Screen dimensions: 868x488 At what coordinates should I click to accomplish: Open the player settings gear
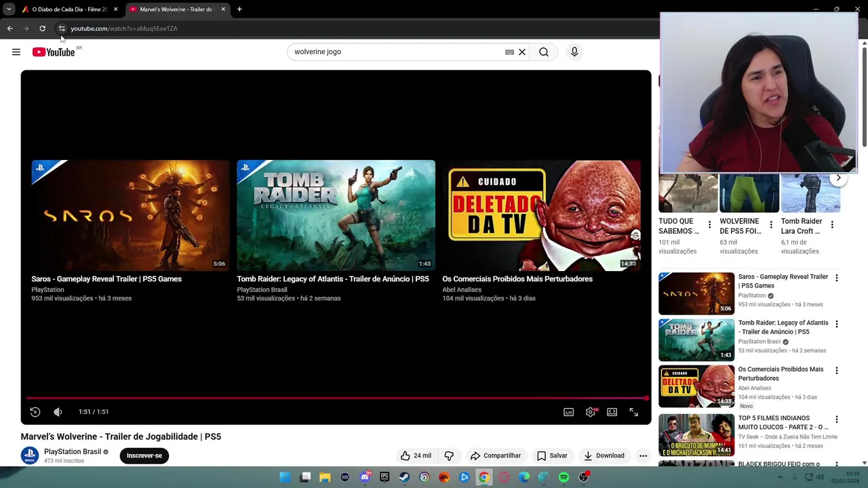(591, 411)
